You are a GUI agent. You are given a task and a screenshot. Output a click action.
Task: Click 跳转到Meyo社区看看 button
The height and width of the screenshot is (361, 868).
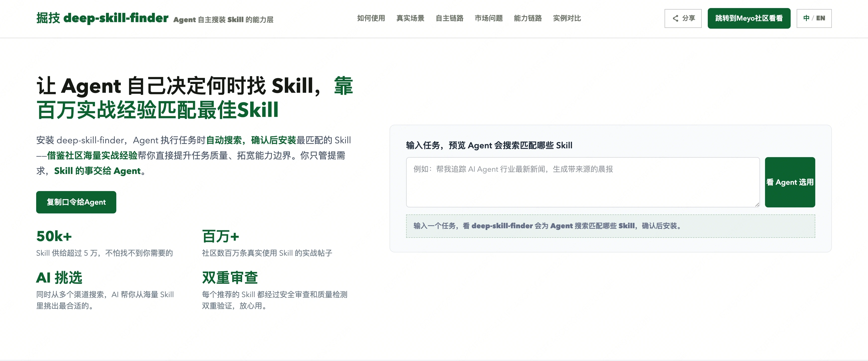tap(749, 18)
